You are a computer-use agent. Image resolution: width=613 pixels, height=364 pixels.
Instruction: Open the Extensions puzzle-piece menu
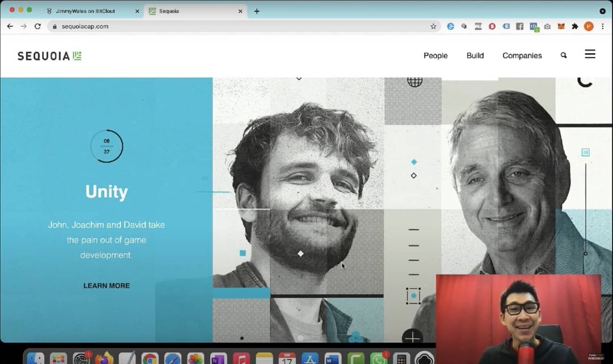(x=575, y=26)
